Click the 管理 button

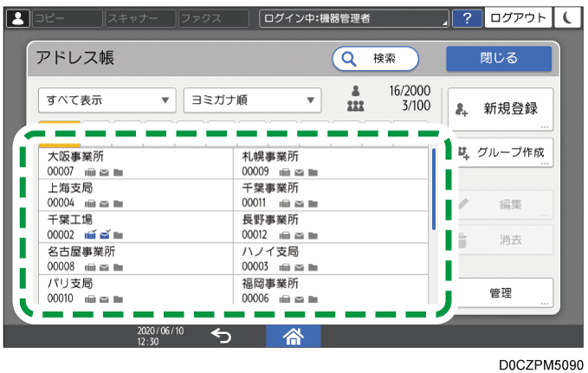click(505, 293)
